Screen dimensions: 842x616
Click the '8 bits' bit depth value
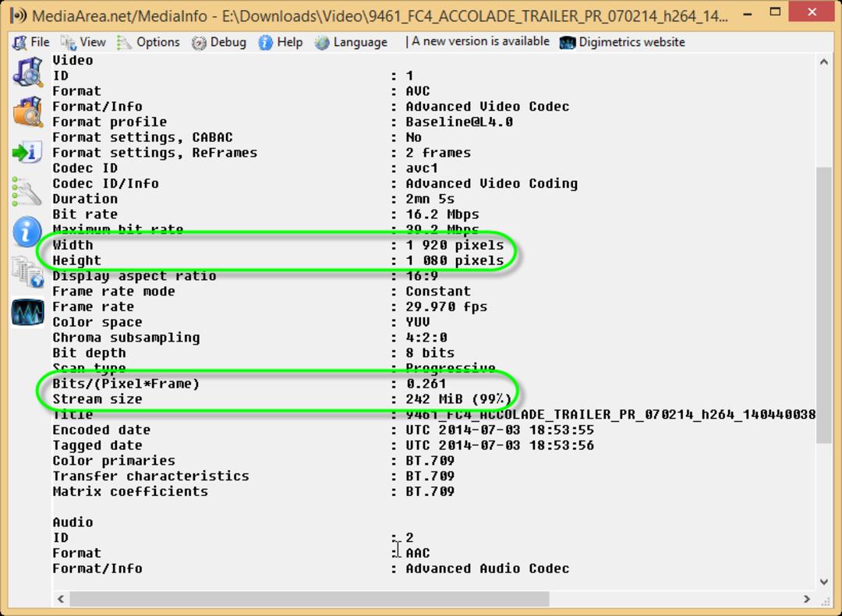pos(430,353)
